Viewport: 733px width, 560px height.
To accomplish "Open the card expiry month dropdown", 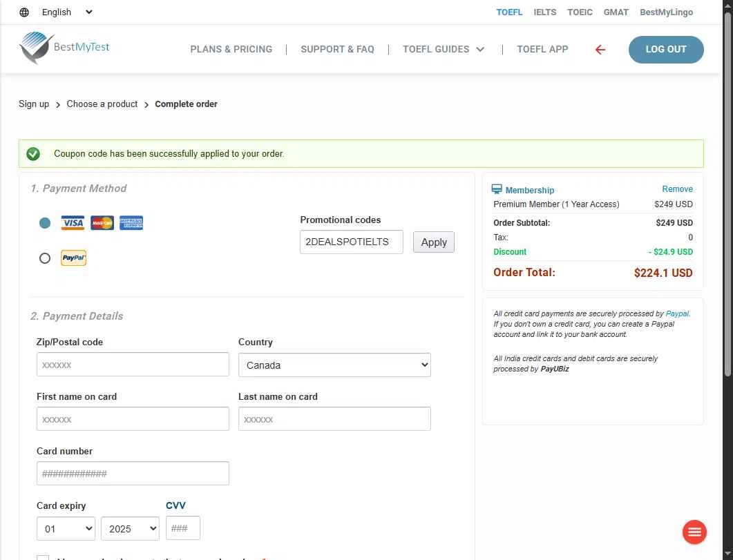I will pyautogui.click(x=66, y=529).
